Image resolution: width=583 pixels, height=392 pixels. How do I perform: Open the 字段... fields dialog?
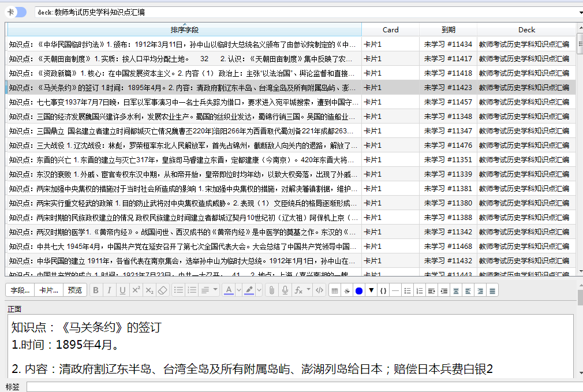[20, 290]
